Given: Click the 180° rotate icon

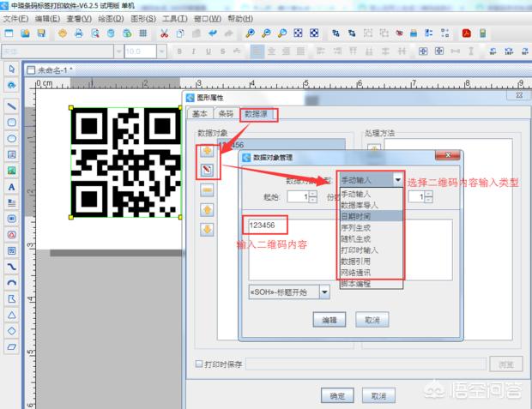Looking at the screenshot, I should (x=509, y=51).
